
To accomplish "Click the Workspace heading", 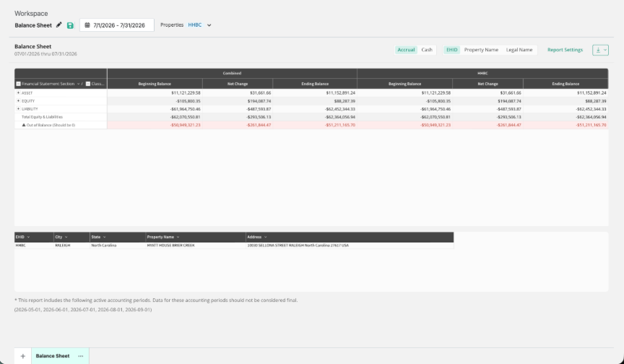I will click(31, 14).
